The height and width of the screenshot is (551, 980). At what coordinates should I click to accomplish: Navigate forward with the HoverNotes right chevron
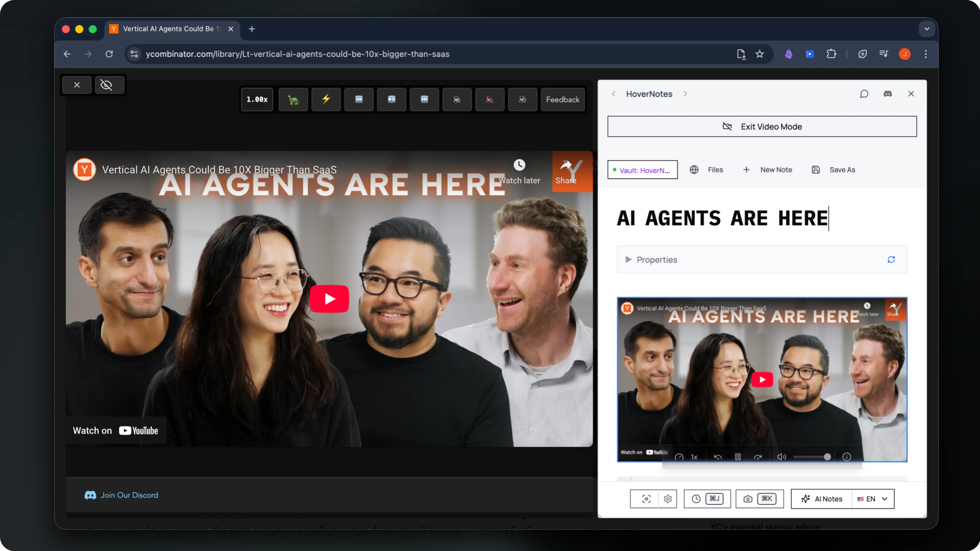[685, 94]
